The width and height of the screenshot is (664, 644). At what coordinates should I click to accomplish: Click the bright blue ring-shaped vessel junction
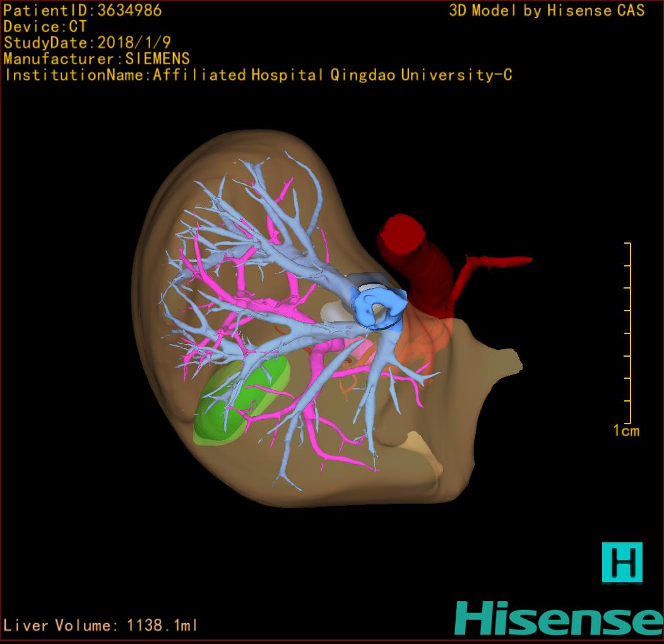click(377, 306)
